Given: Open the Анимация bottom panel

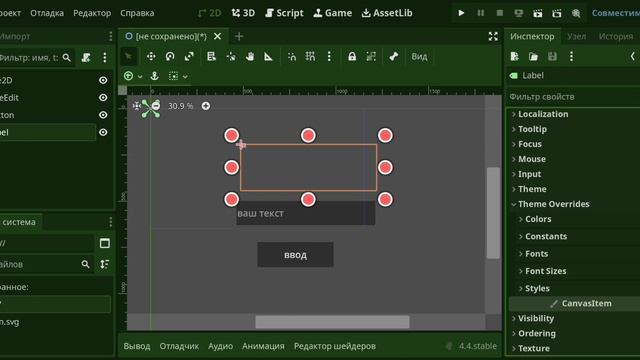Looking at the screenshot, I should [263, 346].
